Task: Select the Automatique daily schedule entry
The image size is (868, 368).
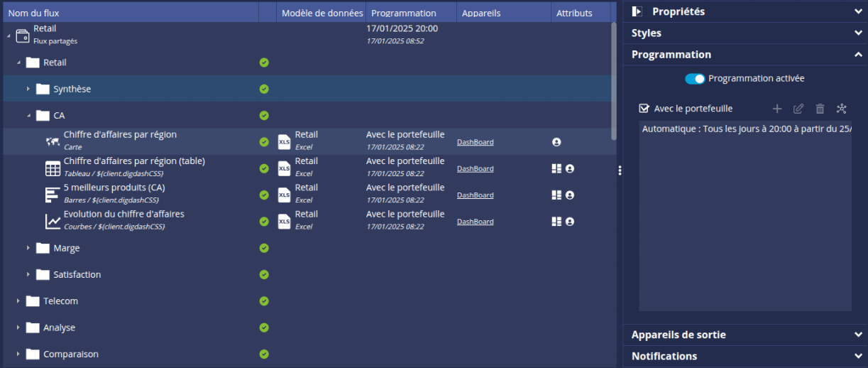Action: tap(745, 129)
